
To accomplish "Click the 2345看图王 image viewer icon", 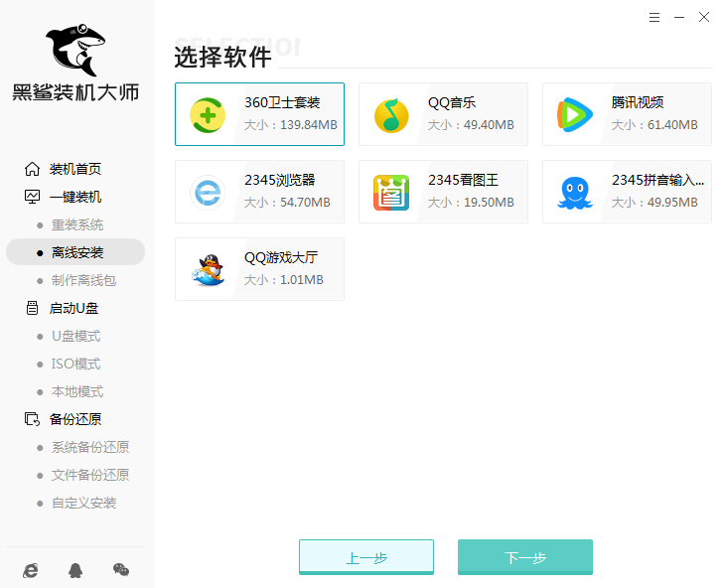I will click(391, 192).
